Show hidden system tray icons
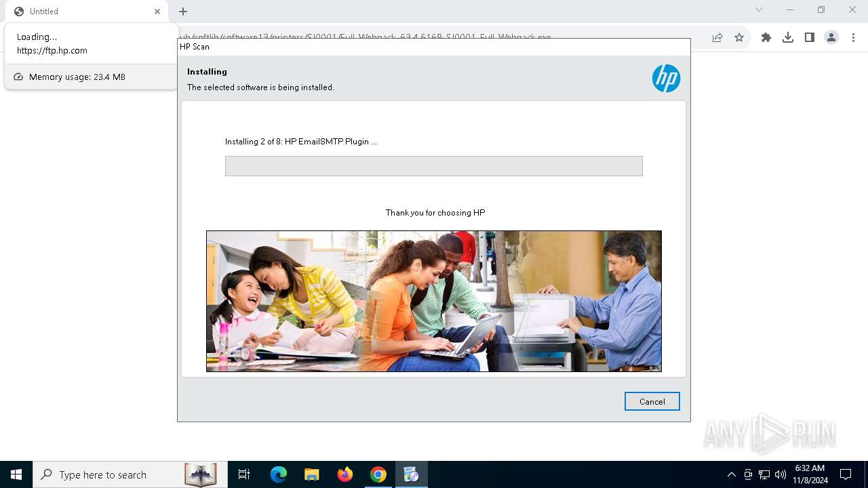Screen dimensions: 868x488 (731, 474)
